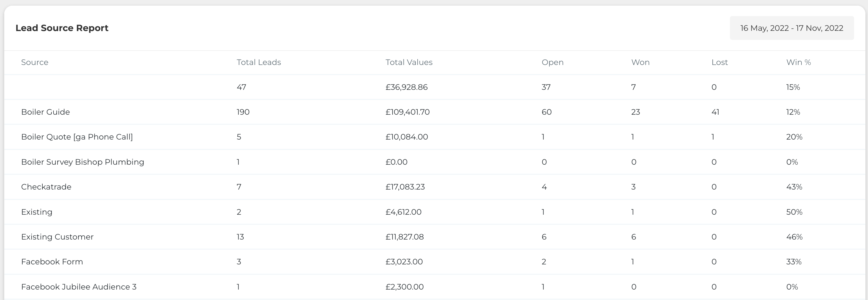This screenshot has height=300, width=868.
Task: Open the date range picker
Action: [x=791, y=28]
